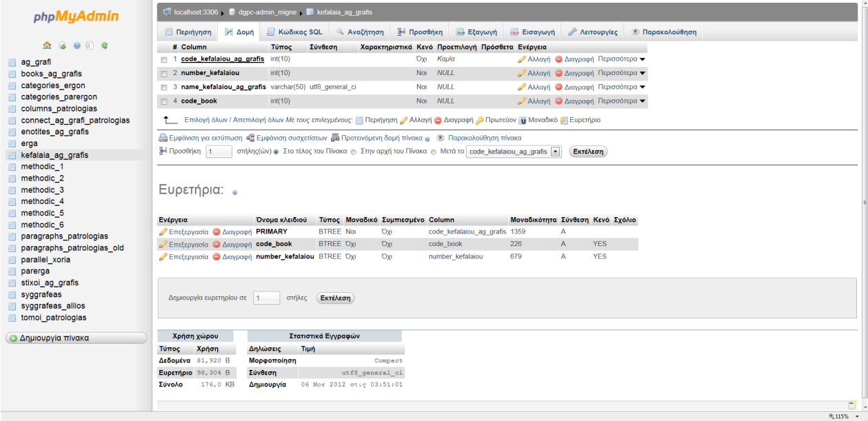Open the Εξαγωγή tab

coord(476,32)
